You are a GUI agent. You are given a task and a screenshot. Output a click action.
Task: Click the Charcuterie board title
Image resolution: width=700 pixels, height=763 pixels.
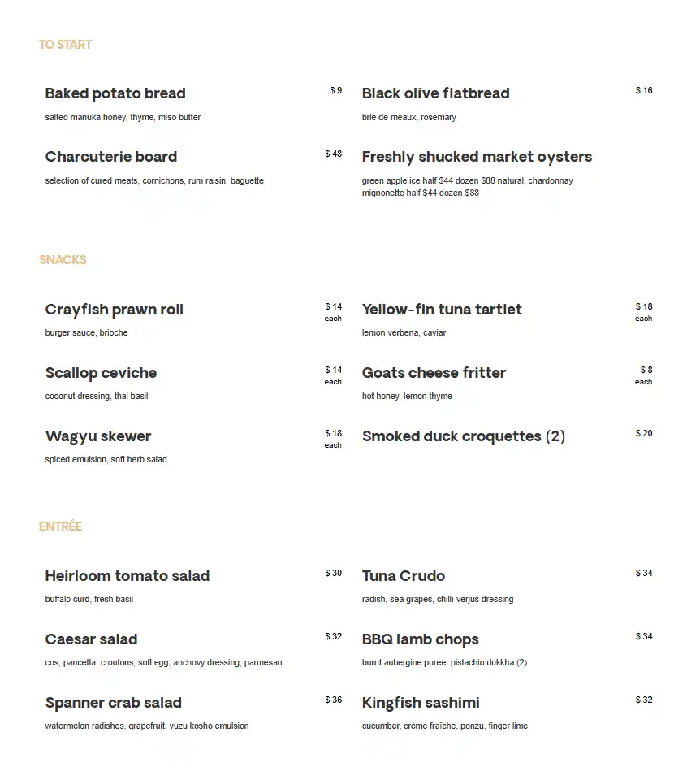(x=111, y=157)
